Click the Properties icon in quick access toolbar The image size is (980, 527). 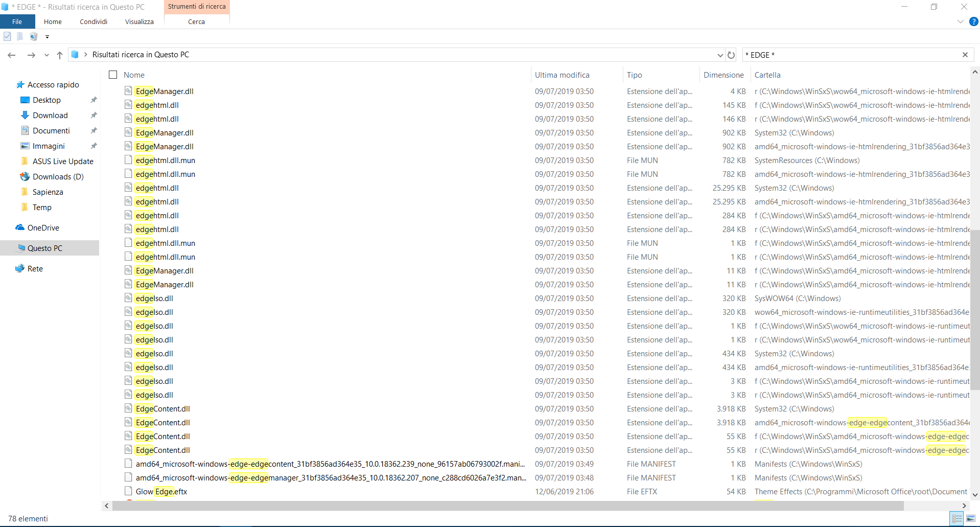tap(7, 36)
